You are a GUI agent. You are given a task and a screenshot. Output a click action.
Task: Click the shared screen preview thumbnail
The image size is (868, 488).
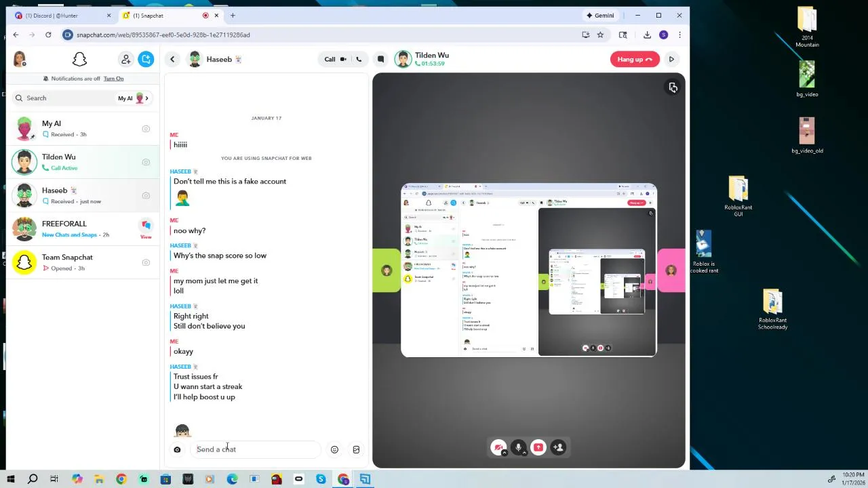[529, 270]
